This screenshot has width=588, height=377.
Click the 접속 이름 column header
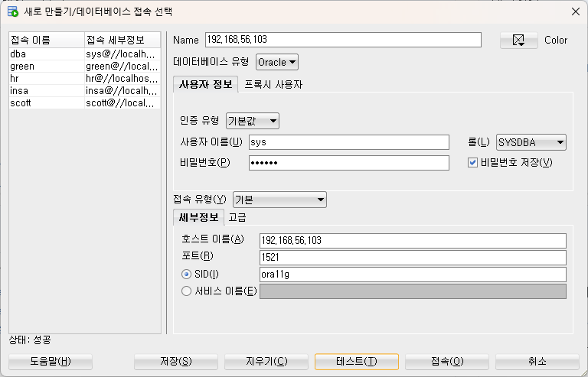[47, 40]
